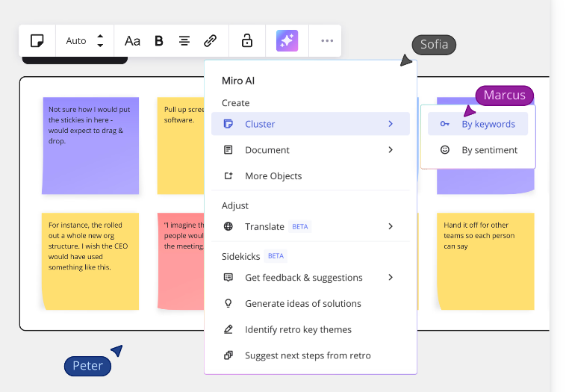This screenshot has height=392, width=566.
Task: Open the Auto font size selector
Action: click(x=76, y=41)
